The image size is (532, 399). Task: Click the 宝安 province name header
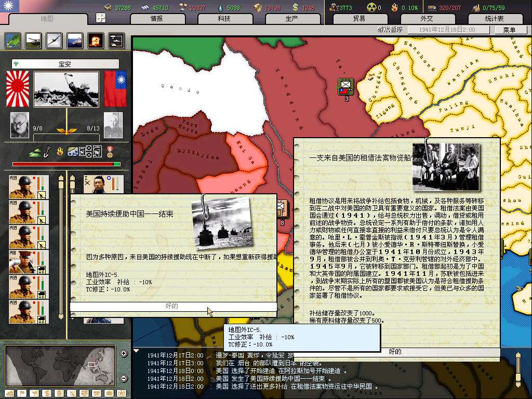[x=65, y=64]
